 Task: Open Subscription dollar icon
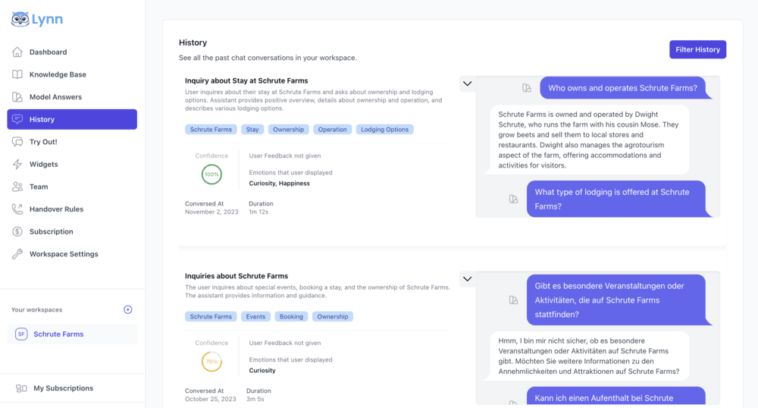[x=18, y=231]
